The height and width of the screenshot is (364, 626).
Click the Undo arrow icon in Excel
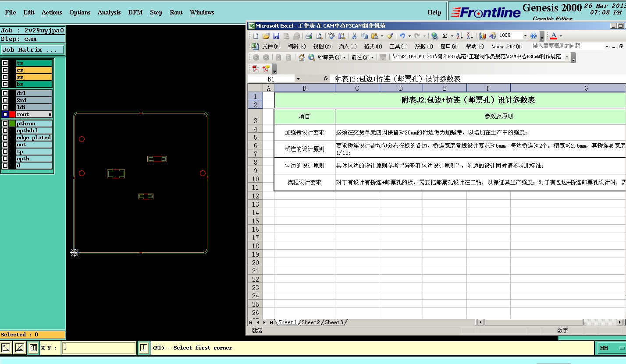[x=402, y=36]
